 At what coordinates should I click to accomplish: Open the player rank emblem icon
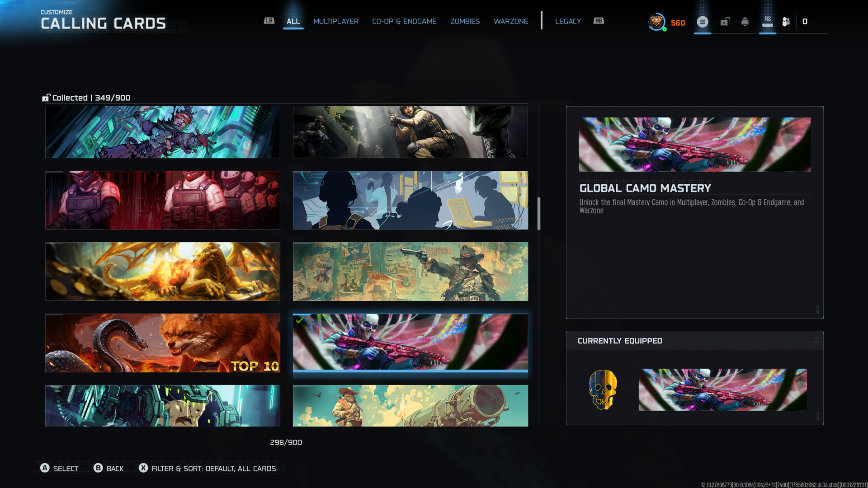(656, 22)
